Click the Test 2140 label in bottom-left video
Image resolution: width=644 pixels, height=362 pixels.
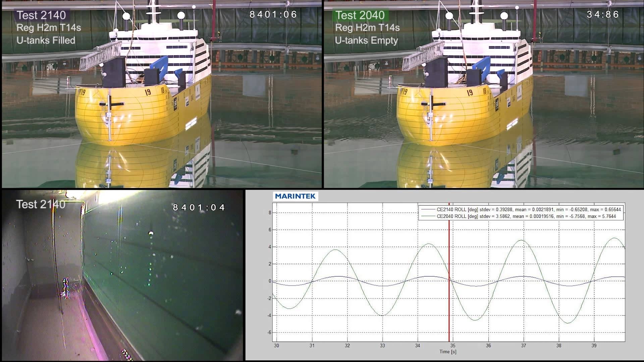coord(41,204)
